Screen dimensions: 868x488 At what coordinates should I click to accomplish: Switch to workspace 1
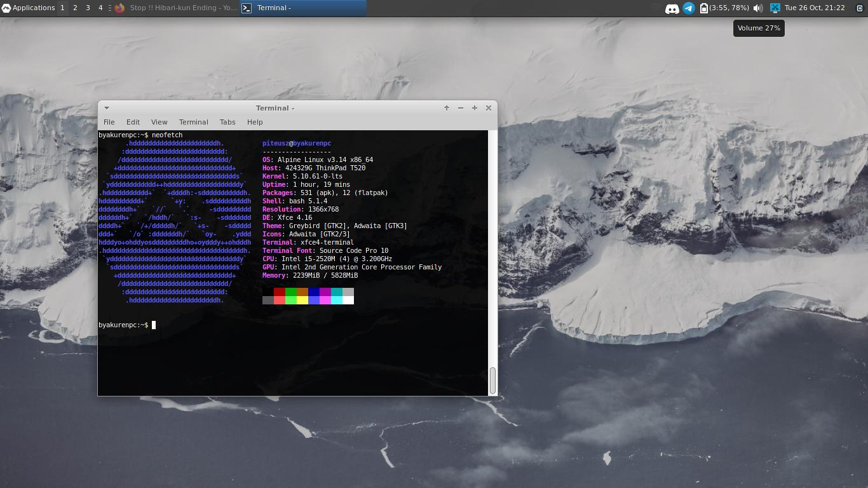point(62,8)
